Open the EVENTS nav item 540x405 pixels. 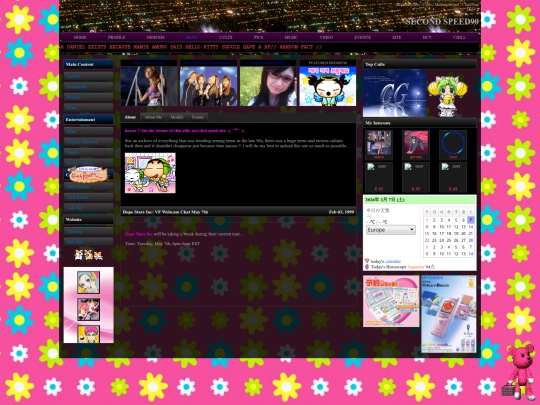click(363, 37)
